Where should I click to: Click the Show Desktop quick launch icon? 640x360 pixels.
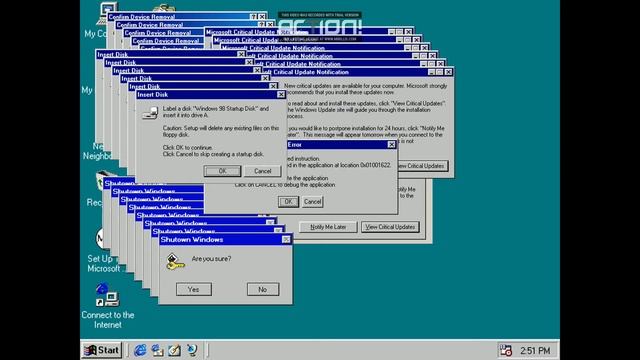[x=175, y=350]
